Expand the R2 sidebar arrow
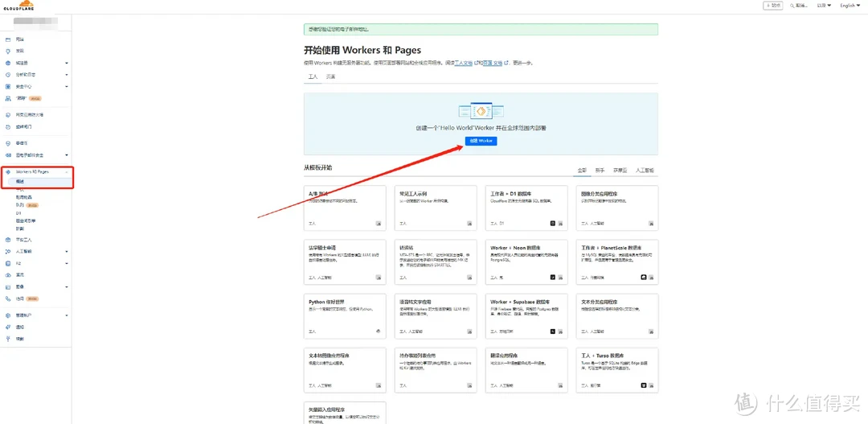This screenshot has width=868, height=424. pyautogui.click(x=67, y=263)
